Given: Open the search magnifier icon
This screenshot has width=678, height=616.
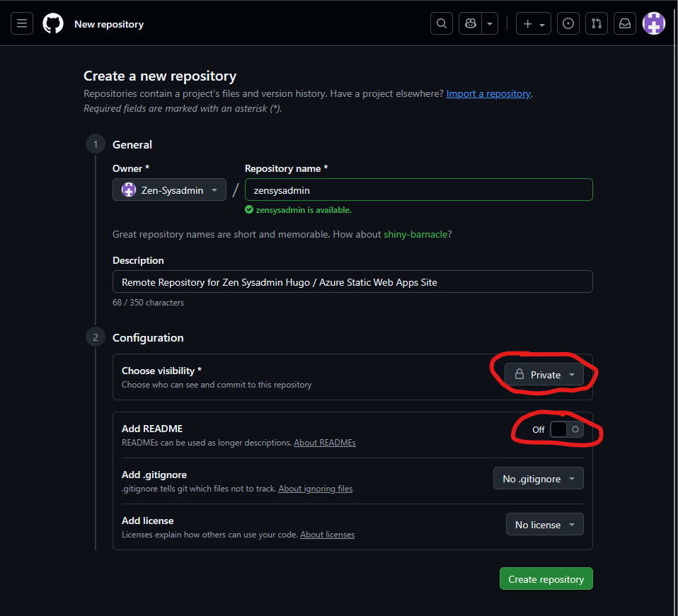Looking at the screenshot, I should coord(442,23).
